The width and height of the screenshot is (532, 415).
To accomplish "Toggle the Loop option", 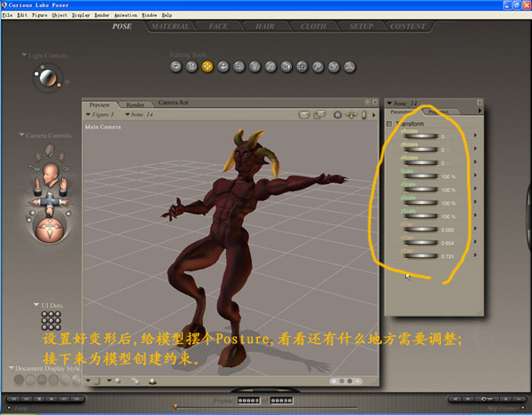I will [x=10, y=408].
